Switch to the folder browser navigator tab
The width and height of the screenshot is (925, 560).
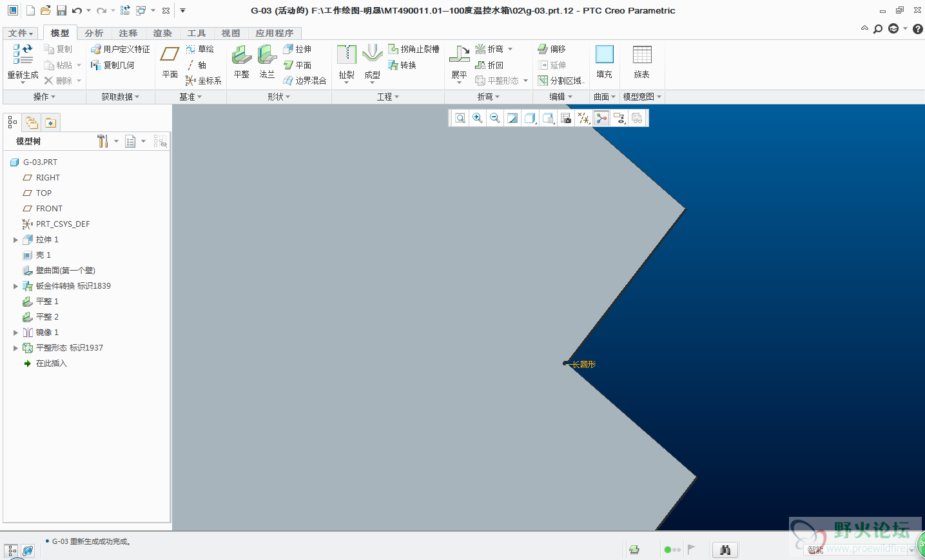point(32,122)
